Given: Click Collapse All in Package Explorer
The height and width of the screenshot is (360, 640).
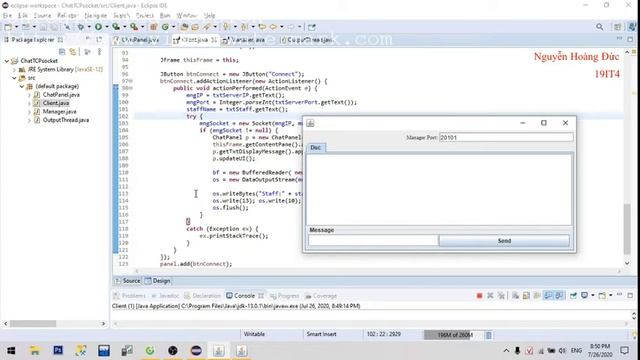Looking at the screenshot, I should (62, 52).
